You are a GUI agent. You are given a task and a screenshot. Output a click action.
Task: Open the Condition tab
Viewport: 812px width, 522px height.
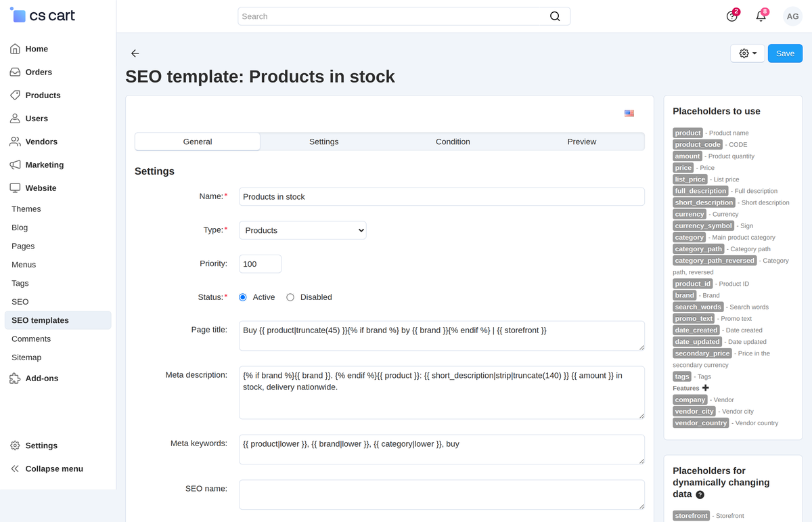point(453,142)
